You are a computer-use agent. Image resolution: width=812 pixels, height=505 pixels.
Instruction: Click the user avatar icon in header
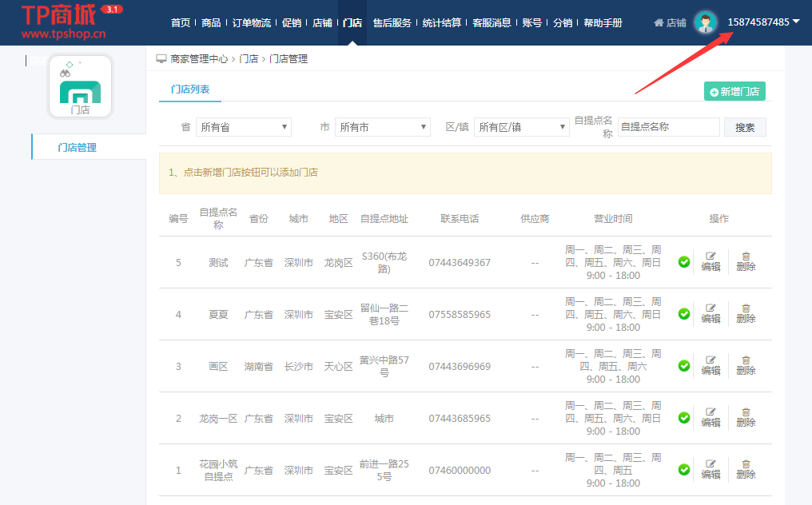click(705, 22)
